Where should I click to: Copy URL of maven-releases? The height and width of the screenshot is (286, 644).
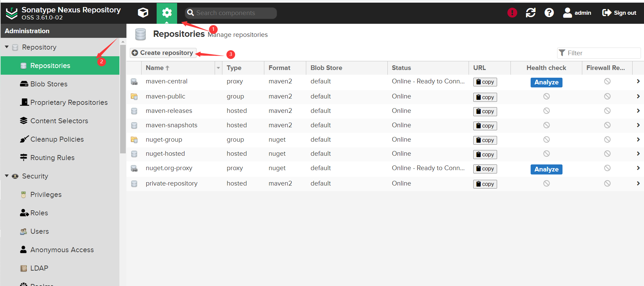[x=485, y=112]
